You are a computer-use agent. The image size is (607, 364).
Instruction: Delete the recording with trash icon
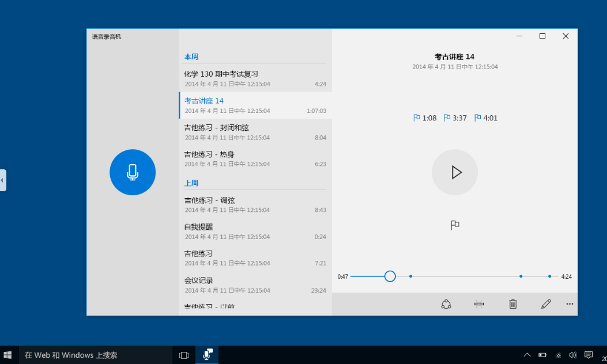513,304
